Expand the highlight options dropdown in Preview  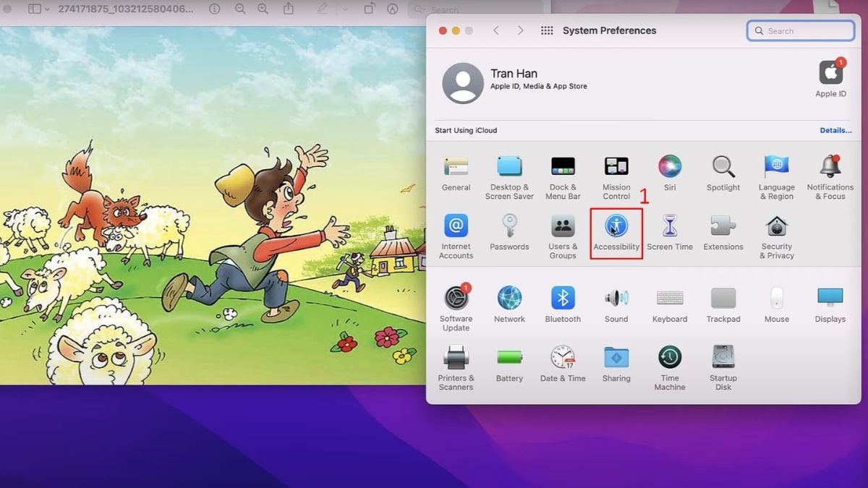[345, 9]
